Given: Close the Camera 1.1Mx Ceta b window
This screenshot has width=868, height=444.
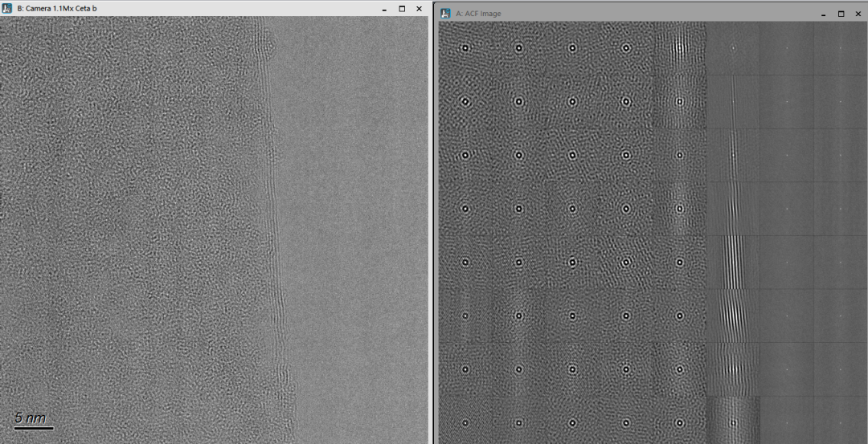Looking at the screenshot, I should (419, 8).
